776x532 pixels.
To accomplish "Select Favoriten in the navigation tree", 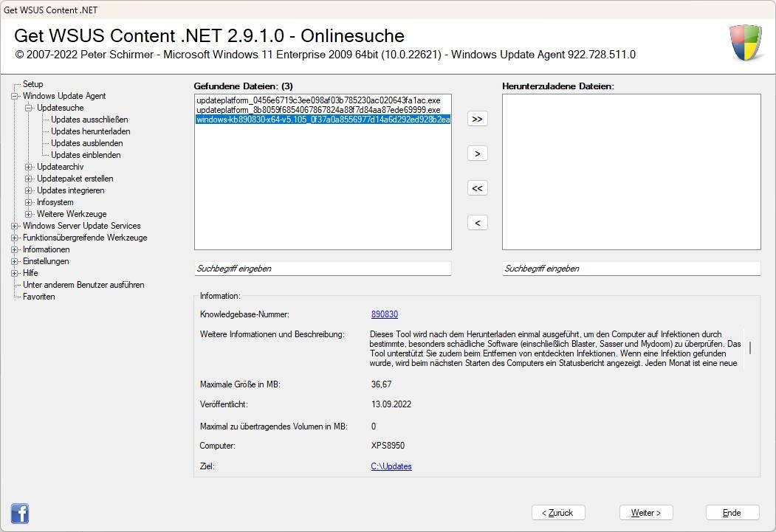I will coord(38,297).
